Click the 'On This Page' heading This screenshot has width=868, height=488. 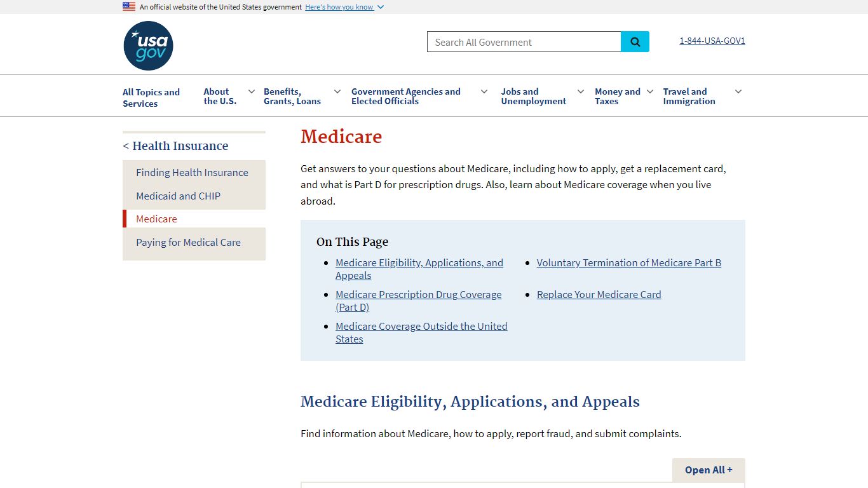(352, 241)
